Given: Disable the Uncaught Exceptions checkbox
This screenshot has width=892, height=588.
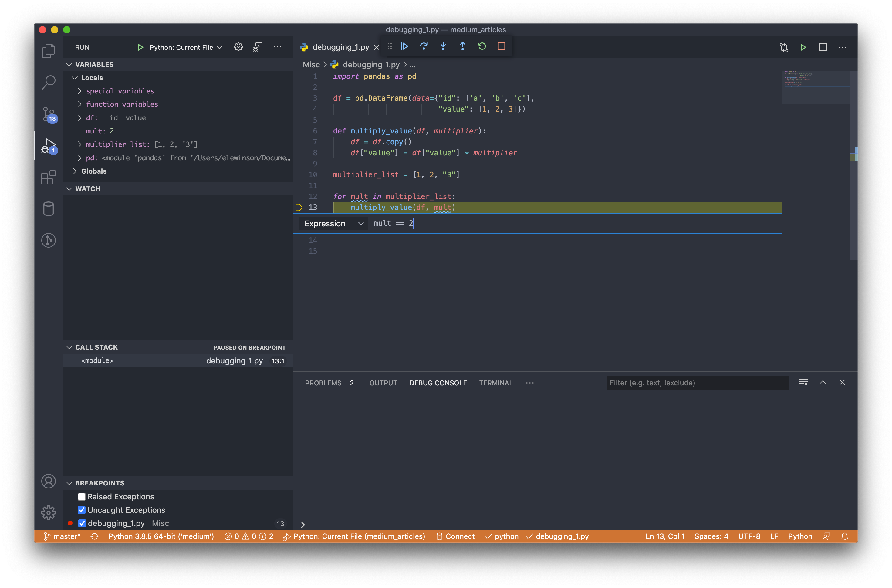Looking at the screenshot, I should 81,510.
